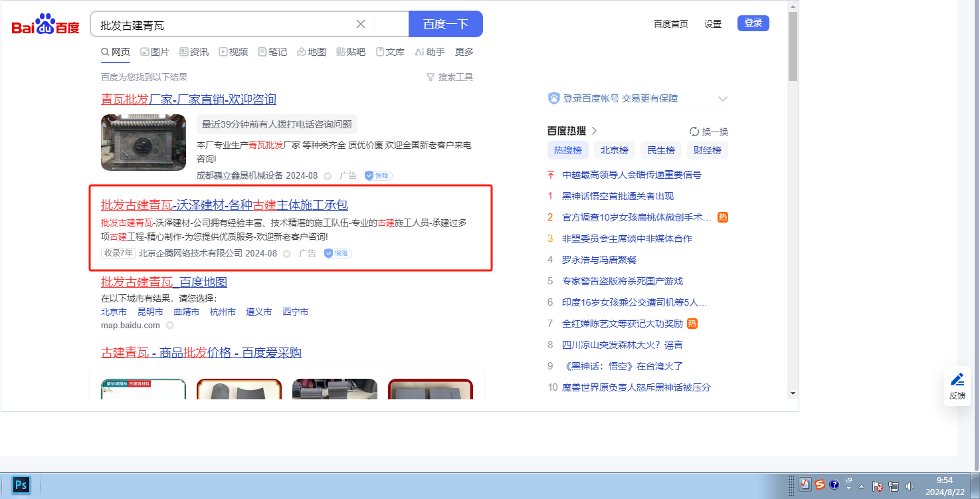Clear the search box with the X icon
The width and height of the screenshot is (980, 499).
click(361, 25)
